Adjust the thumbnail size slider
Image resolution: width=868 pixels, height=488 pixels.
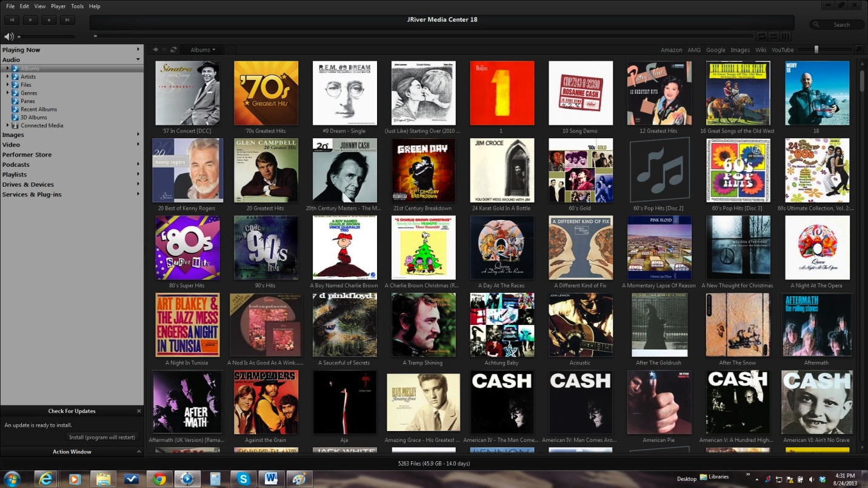(x=825, y=50)
